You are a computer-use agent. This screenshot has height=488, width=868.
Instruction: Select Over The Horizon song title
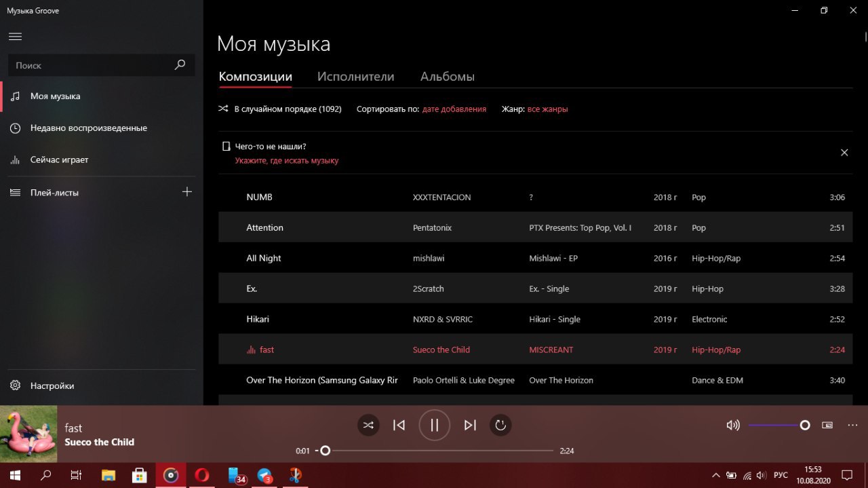[x=322, y=380]
